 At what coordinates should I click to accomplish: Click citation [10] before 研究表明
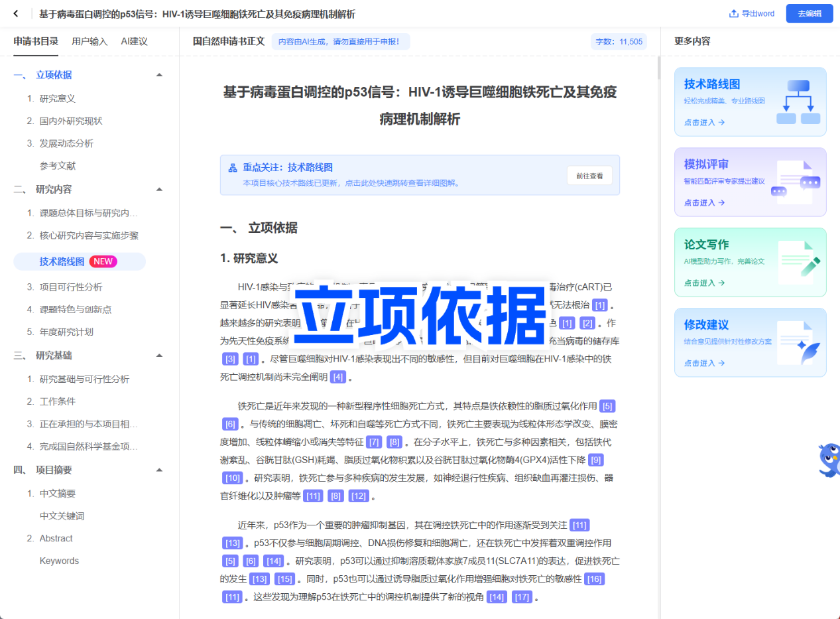(232, 478)
